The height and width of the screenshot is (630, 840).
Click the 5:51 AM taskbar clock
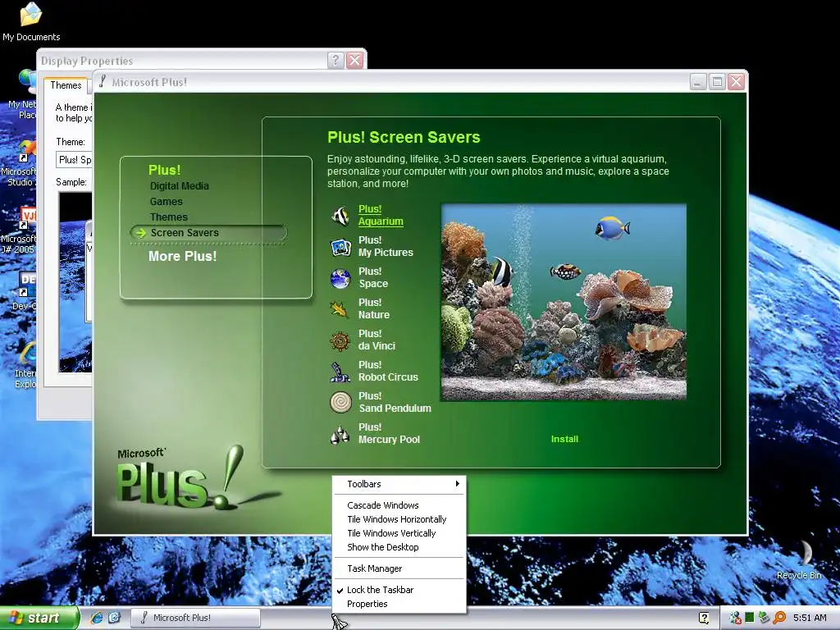click(x=810, y=618)
